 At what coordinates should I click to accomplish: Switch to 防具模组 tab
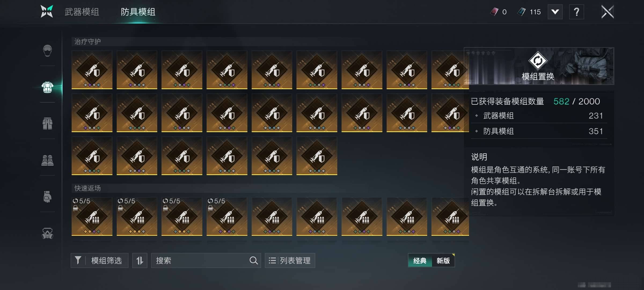coord(138,12)
